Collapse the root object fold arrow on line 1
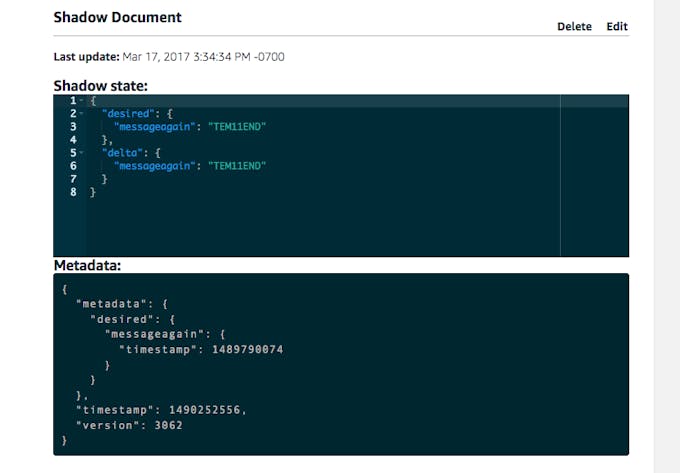 (81, 101)
